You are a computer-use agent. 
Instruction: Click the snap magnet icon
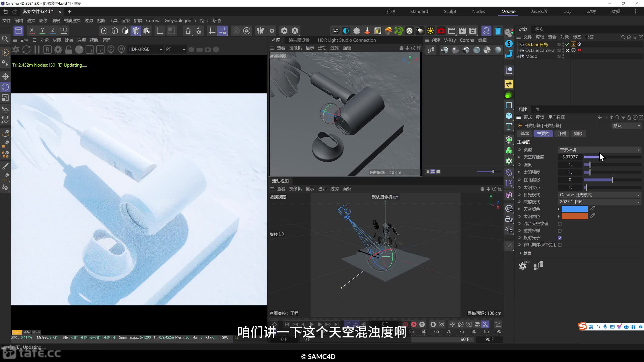point(188,31)
